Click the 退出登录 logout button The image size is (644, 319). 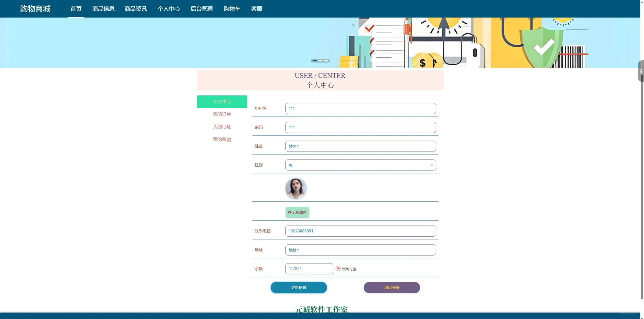(x=392, y=287)
